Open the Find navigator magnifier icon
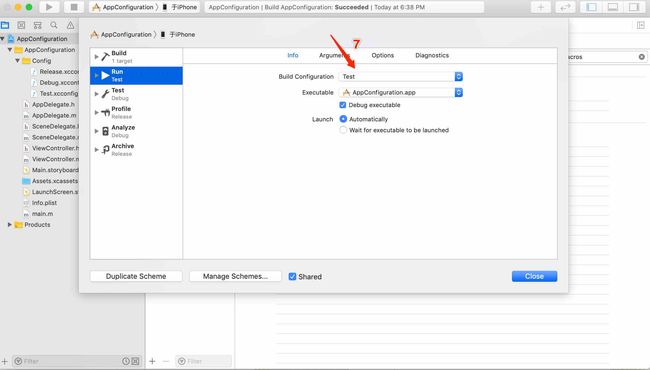 tap(54, 25)
